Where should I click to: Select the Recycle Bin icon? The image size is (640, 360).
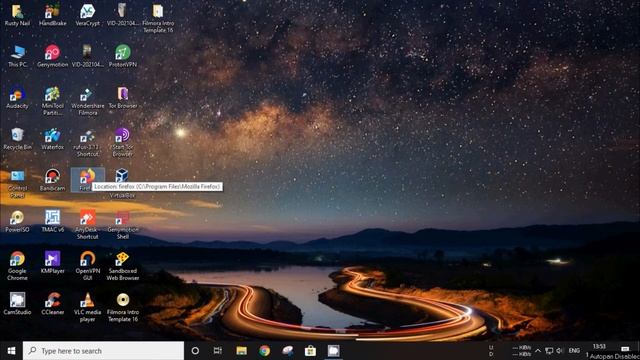coord(17,139)
